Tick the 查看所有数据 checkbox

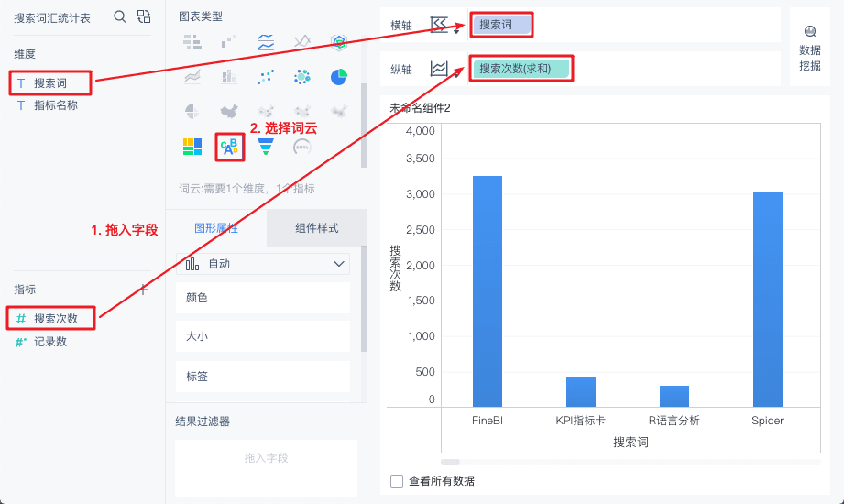(397, 481)
